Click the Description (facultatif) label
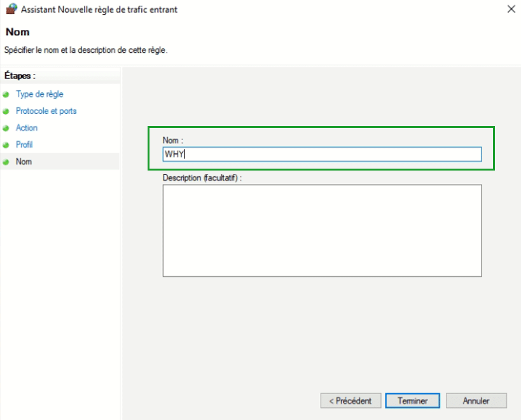521x420 pixels. click(202, 178)
